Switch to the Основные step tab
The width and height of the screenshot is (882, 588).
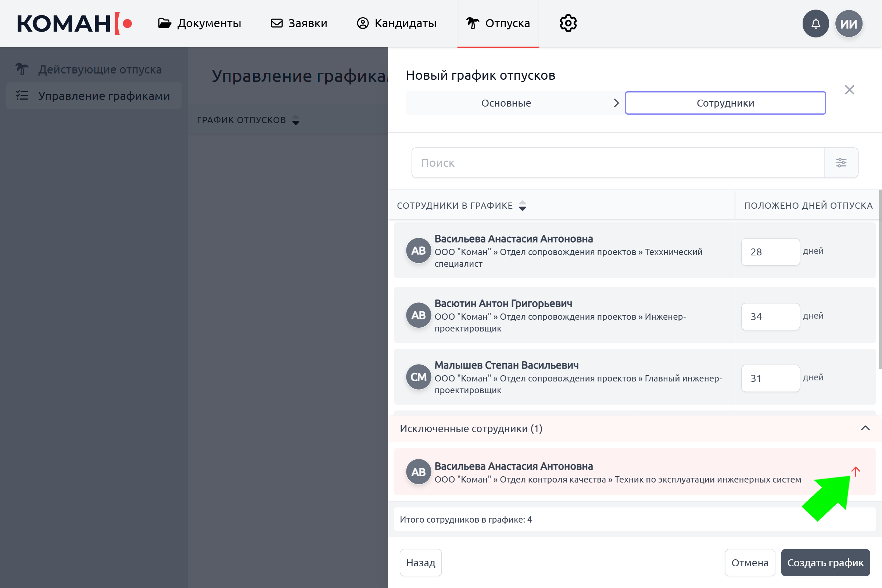point(506,103)
